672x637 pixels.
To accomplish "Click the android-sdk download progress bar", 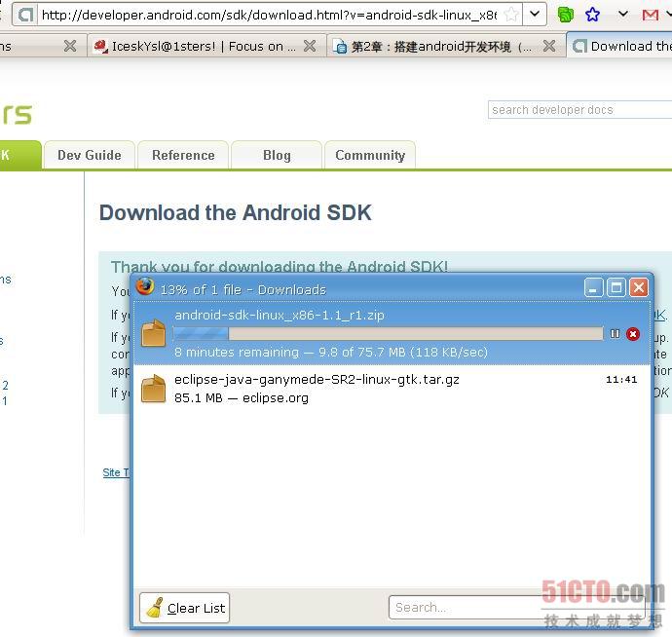I will 388,333.
